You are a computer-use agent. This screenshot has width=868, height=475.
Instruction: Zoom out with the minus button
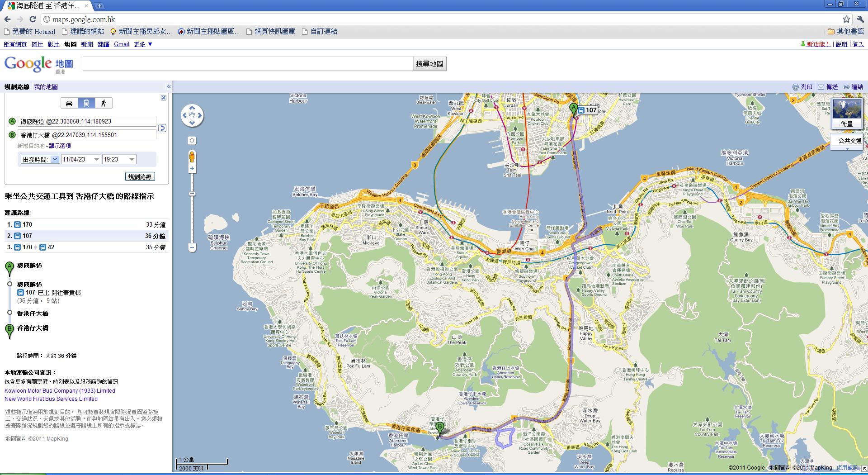pyautogui.click(x=192, y=247)
